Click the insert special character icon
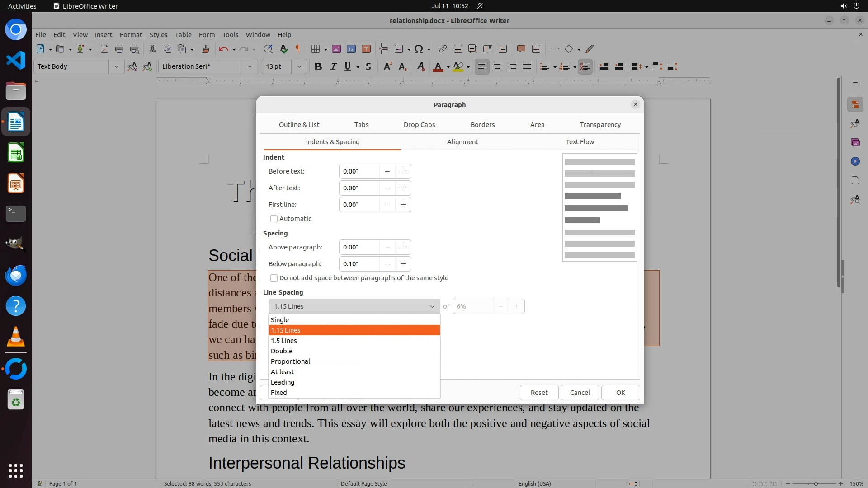868x488 pixels. (x=419, y=49)
